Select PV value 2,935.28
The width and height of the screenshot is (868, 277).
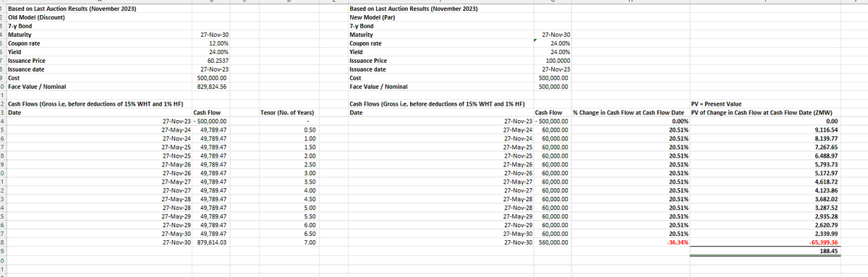825,216
